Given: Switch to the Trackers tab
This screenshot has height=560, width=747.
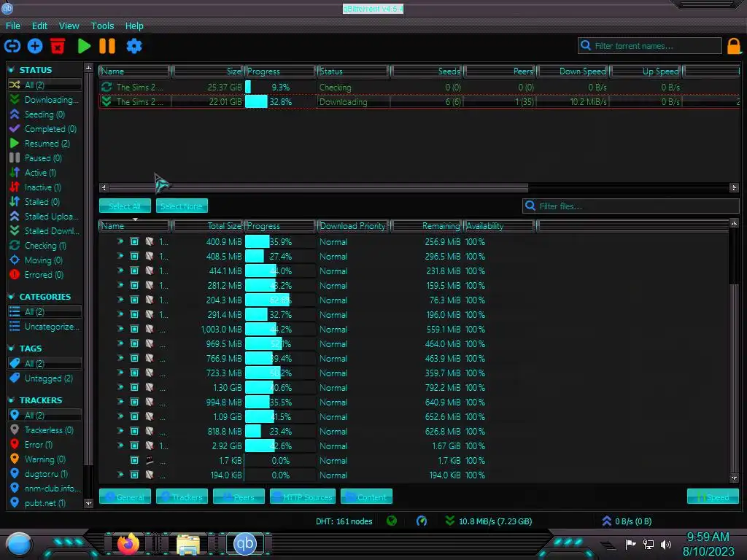Looking at the screenshot, I should coord(182,497).
